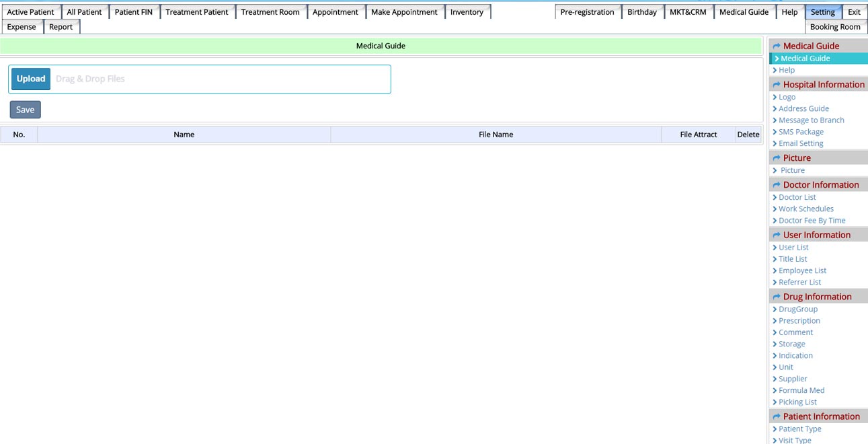
Task: Click the arrow icon beside Doctor Information
Action: [777, 185]
